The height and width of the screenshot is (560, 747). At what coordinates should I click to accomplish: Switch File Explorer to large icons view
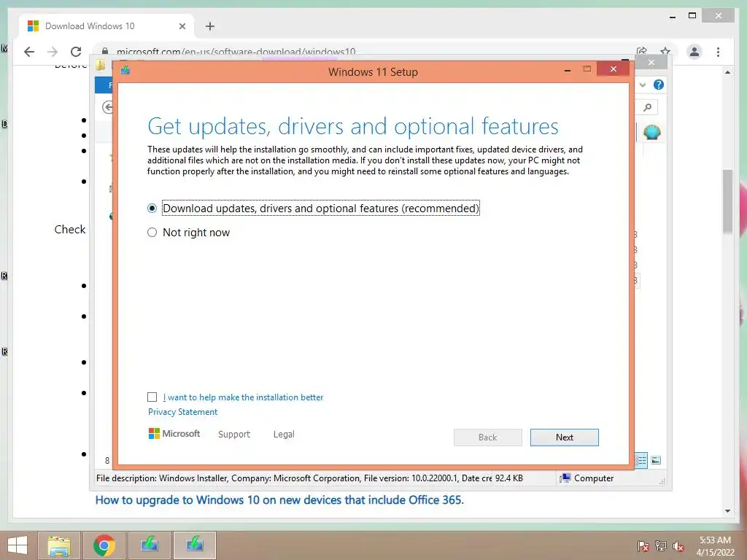(656, 460)
